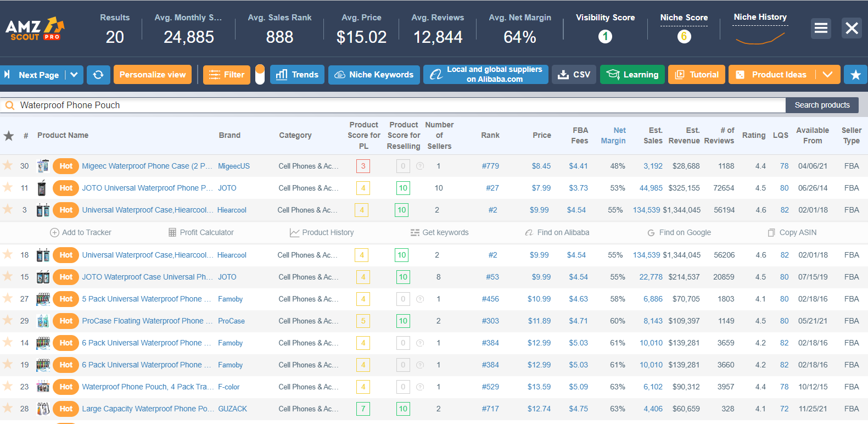Image resolution: width=868 pixels, height=424 pixels.
Task: Click the PL score 7 badge for GUZACK
Action: [363, 409]
